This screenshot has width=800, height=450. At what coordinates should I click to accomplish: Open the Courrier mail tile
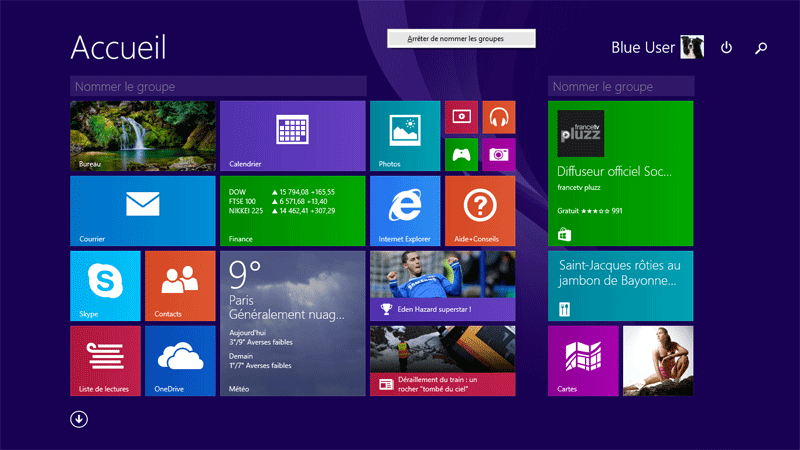point(142,210)
